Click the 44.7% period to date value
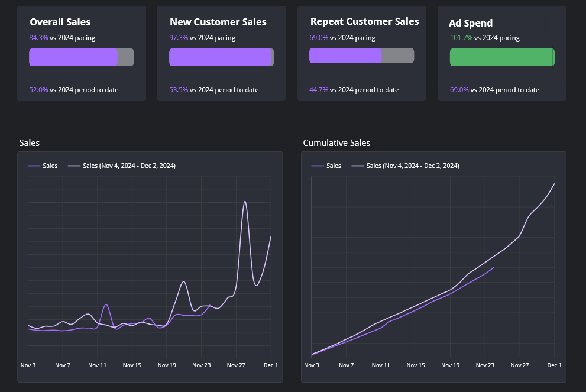Image resolution: width=586 pixels, height=392 pixels. click(319, 90)
